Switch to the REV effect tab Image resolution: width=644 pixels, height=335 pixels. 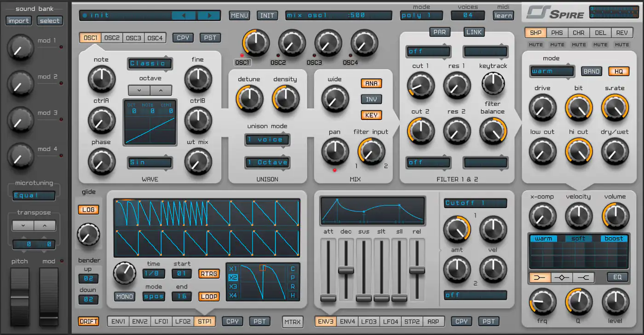coord(622,33)
